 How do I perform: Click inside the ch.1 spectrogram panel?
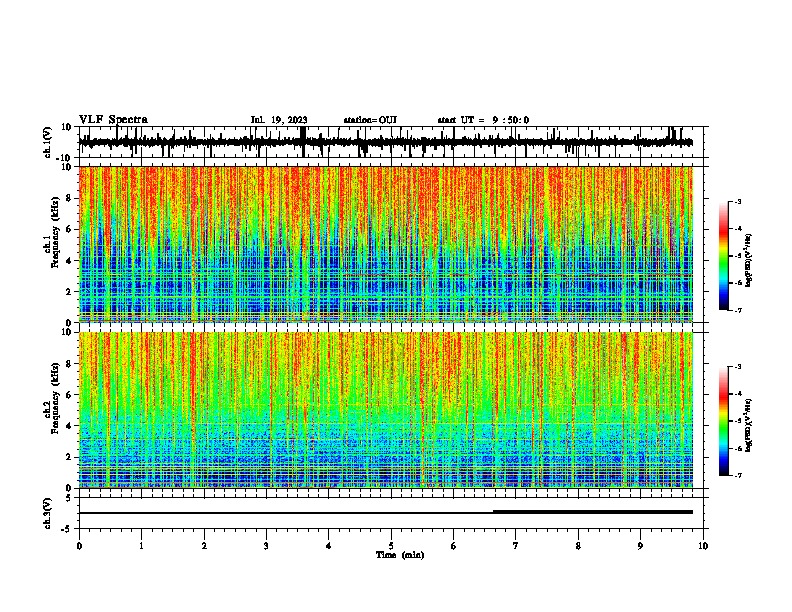(385, 244)
